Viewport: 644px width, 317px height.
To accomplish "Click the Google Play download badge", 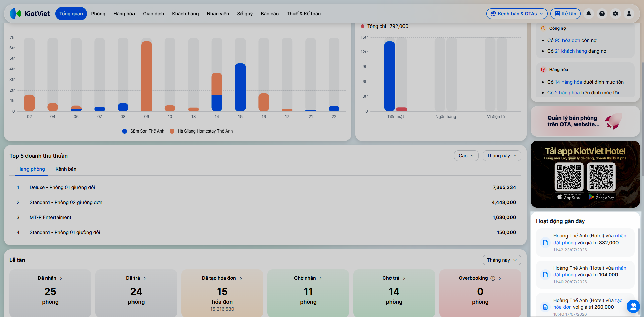I will (601, 197).
